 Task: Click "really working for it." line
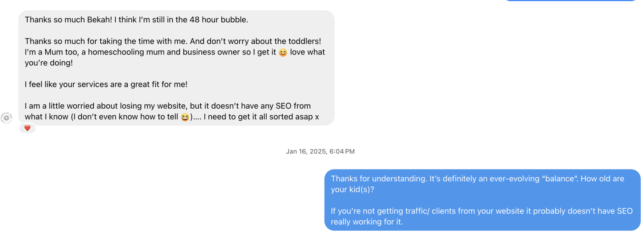click(x=367, y=222)
